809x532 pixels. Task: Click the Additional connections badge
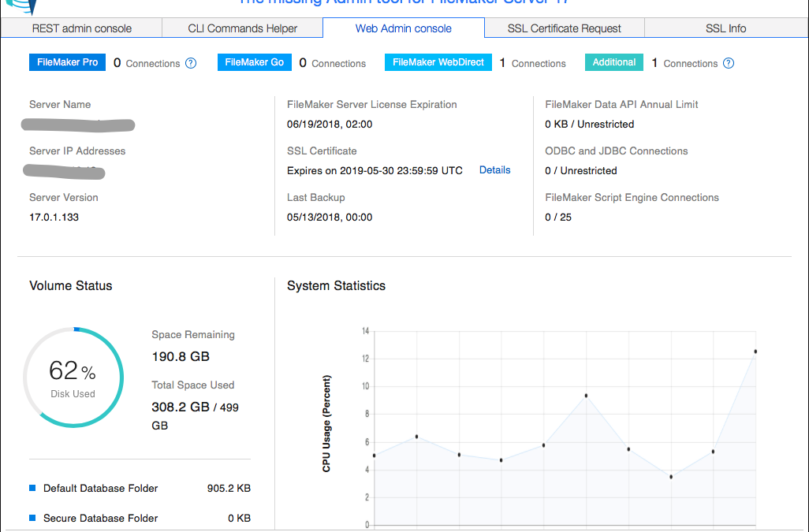[x=614, y=62]
